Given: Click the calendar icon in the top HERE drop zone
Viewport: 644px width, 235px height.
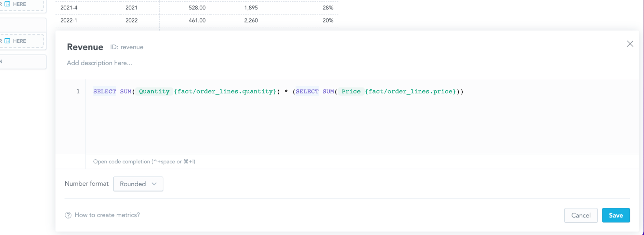Looking at the screenshot, I should tap(7, 4).
